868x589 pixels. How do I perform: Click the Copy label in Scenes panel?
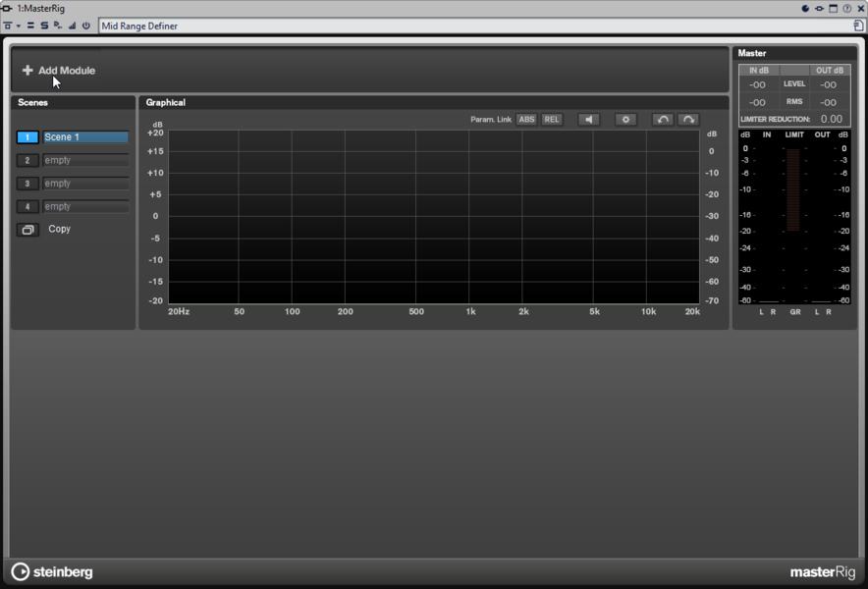59,229
